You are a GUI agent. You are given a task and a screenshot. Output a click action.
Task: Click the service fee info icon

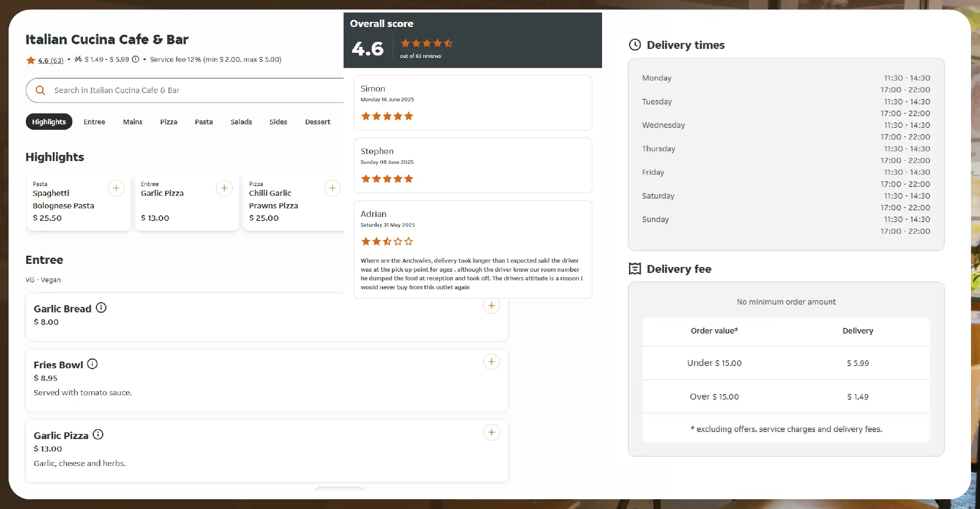click(x=136, y=59)
